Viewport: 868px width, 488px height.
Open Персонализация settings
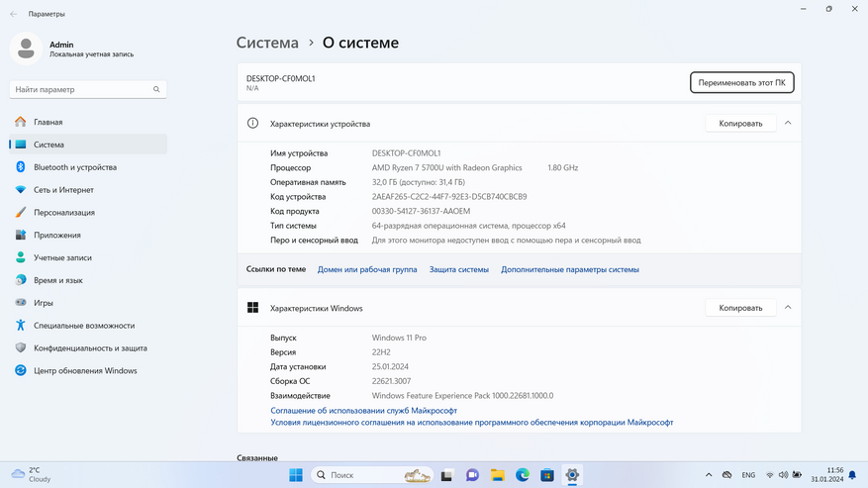tap(88, 213)
